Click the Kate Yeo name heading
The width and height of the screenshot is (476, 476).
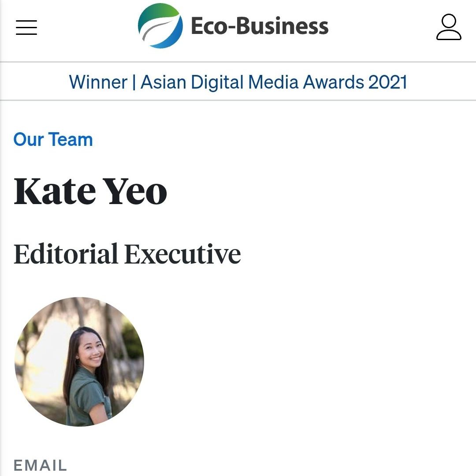pos(90,192)
